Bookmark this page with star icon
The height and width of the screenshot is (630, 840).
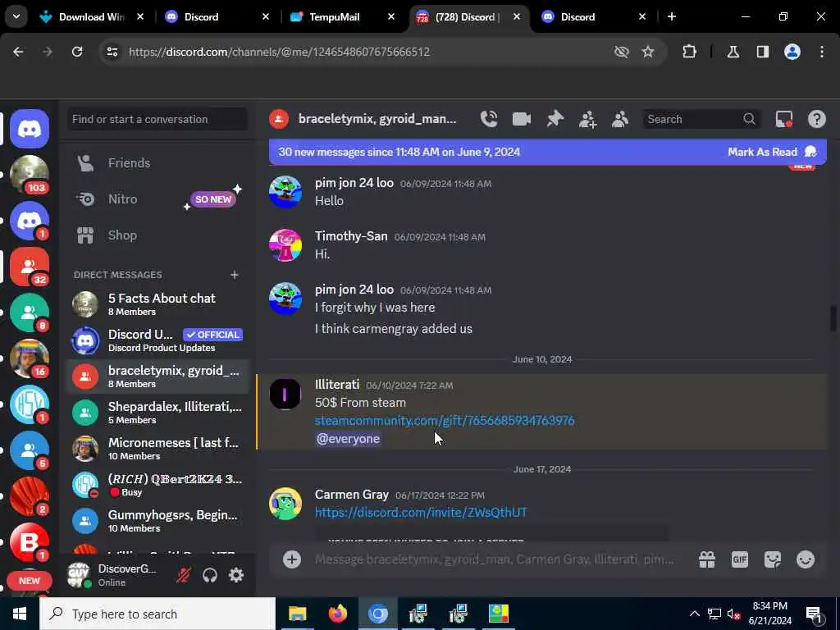point(648,52)
